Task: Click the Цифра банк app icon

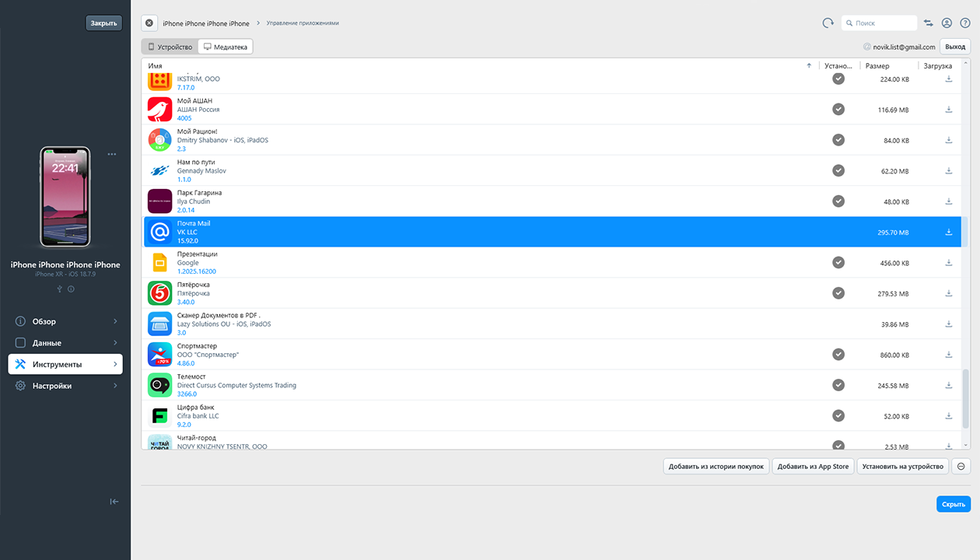Action: coord(159,416)
